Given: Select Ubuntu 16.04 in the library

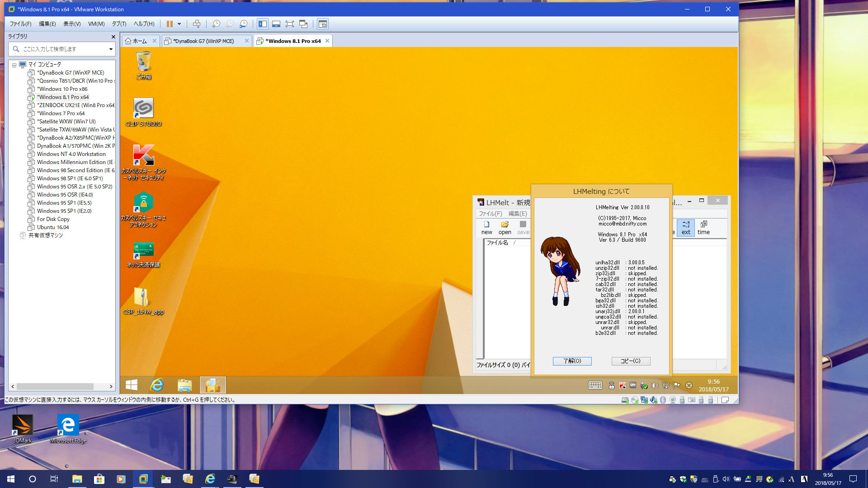Looking at the screenshot, I should click(x=52, y=227).
